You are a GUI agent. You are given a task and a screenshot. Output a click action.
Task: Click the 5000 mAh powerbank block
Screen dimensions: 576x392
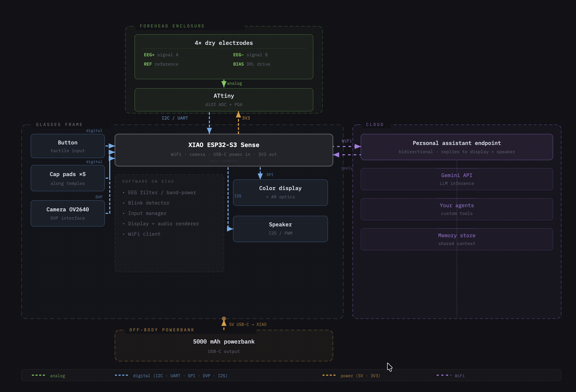[224, 346]
